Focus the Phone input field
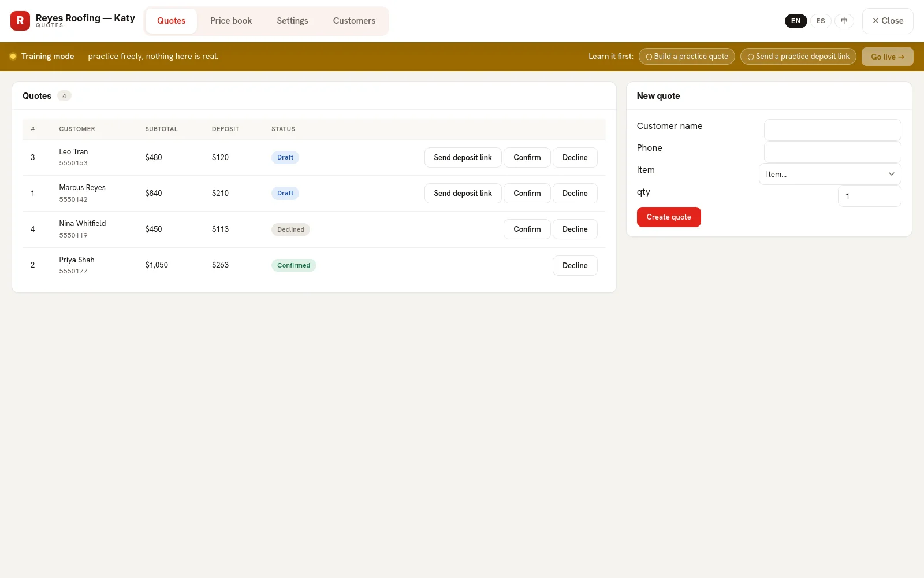Viewport: 924px width, 578px height. coord(832,152)
